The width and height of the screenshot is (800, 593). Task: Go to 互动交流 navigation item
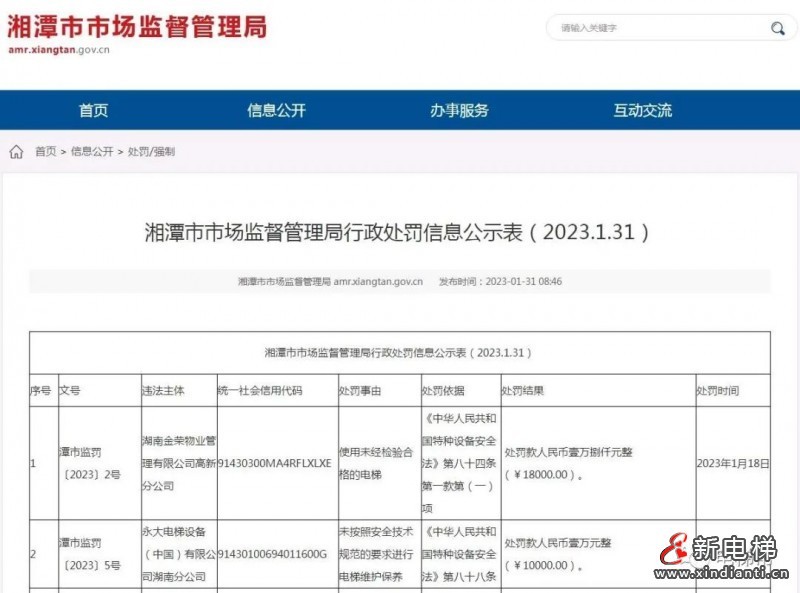(x=642, y=110)
